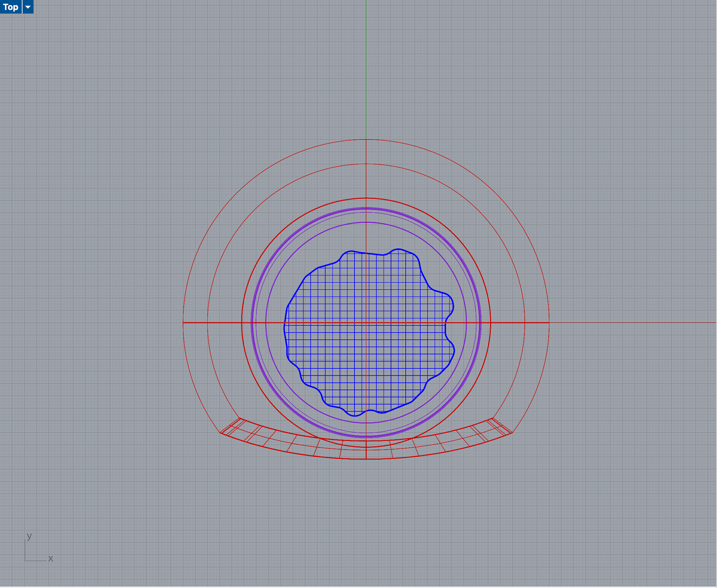Click the Top viewport title label
The width and height of the screenshot is (717, 588).
point(10,7)
